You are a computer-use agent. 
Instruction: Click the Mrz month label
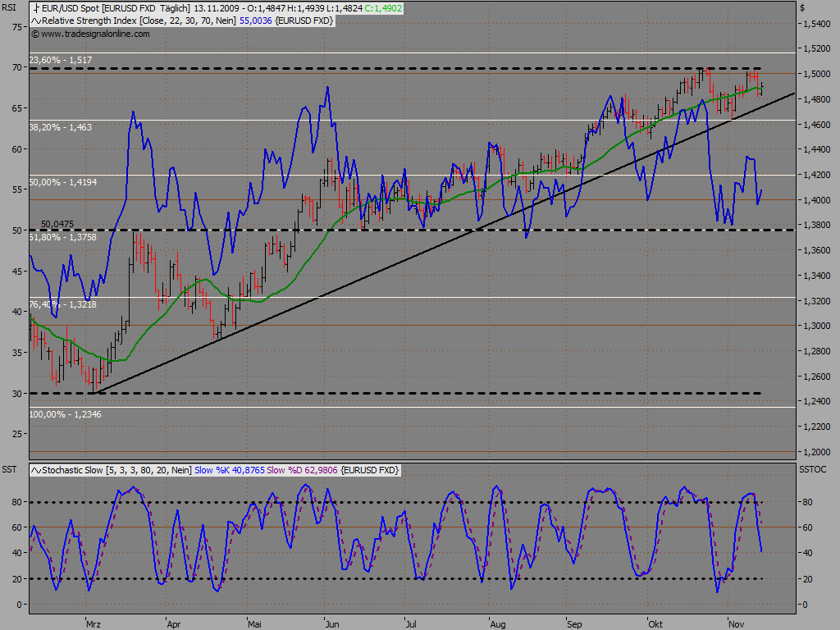(94, 624)
